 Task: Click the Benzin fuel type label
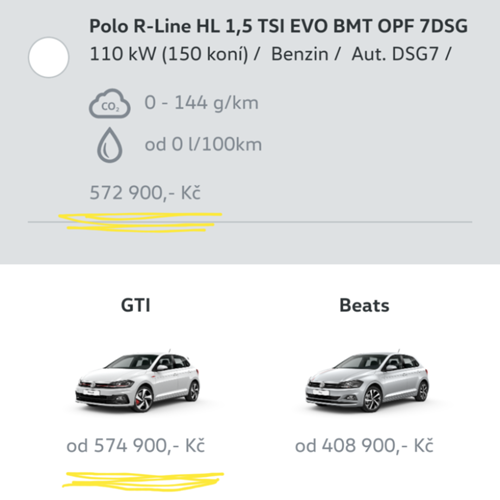click(300, 54)
